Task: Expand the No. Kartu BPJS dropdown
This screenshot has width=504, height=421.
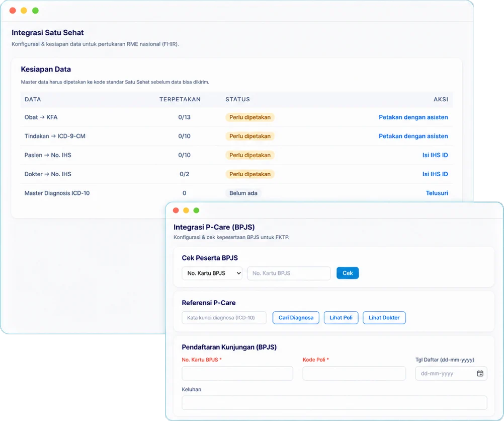Action: 212,273
